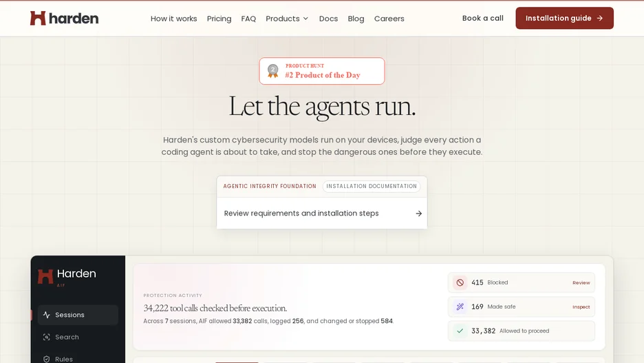The height and width of the screenshot is (363, 644).
Task: Click the green Allowed checkmark icon
Action: (x=460, y=331)
